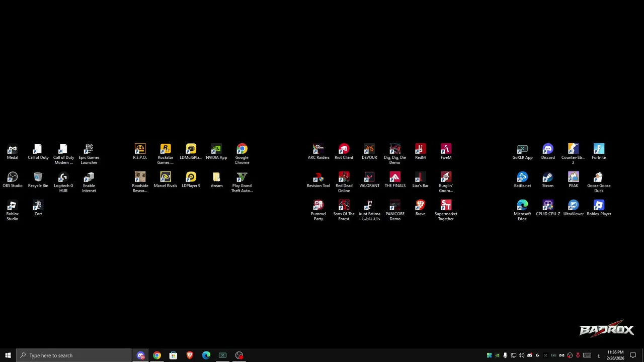644x362 pixels.
Task: Select the OBS Studio desktop shortcut
Action: 13,180
